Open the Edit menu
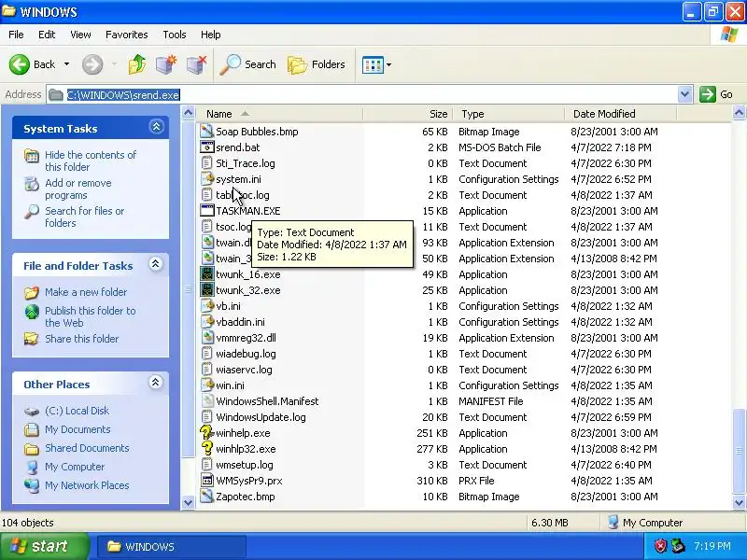 [47, 35]
